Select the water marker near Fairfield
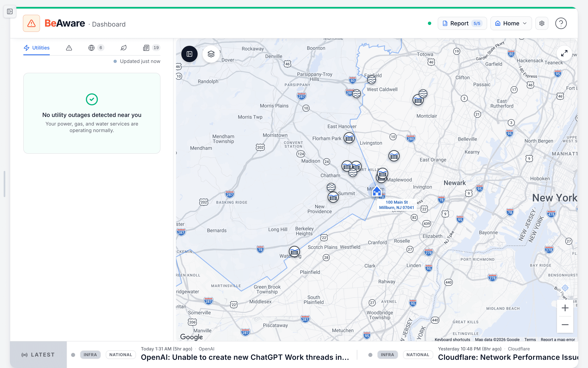Viewport: 588px width, 368px height. pos(372,79)
